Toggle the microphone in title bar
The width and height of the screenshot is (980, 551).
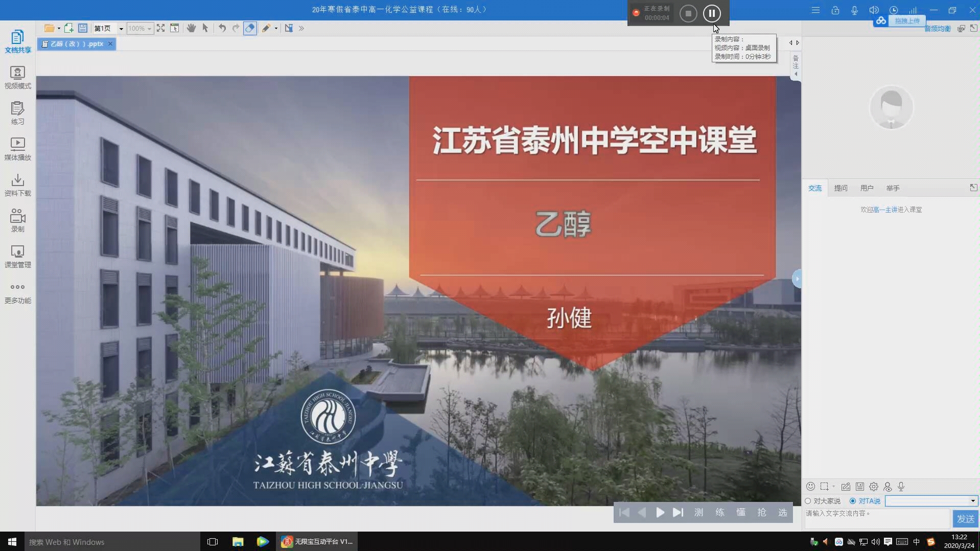tap(854, 10)
